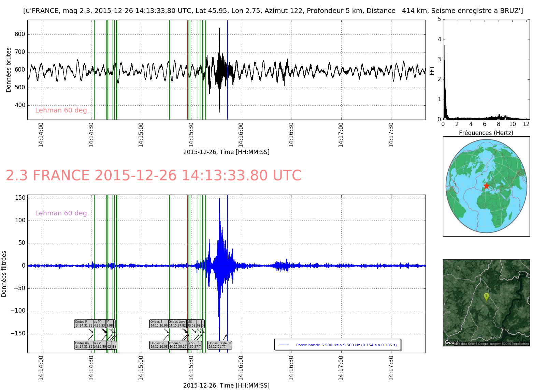
Task: Click the blue line sample in the legend
Action: (x=284, y=345)
